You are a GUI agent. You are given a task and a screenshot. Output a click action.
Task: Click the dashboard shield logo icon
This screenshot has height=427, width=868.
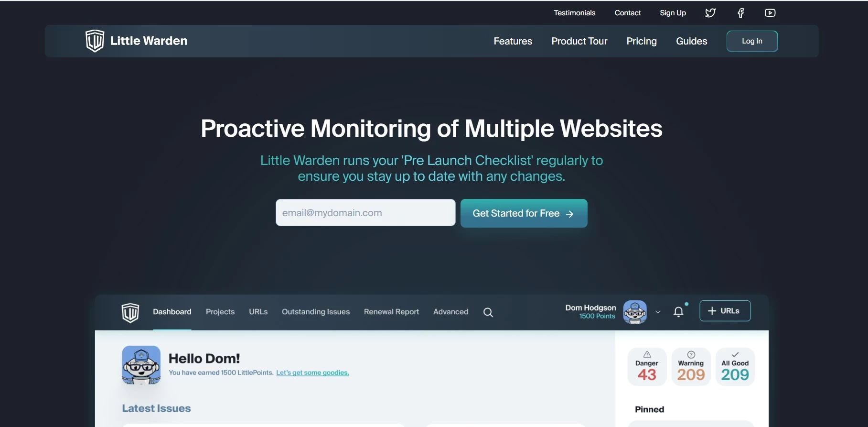pos(130,313)
